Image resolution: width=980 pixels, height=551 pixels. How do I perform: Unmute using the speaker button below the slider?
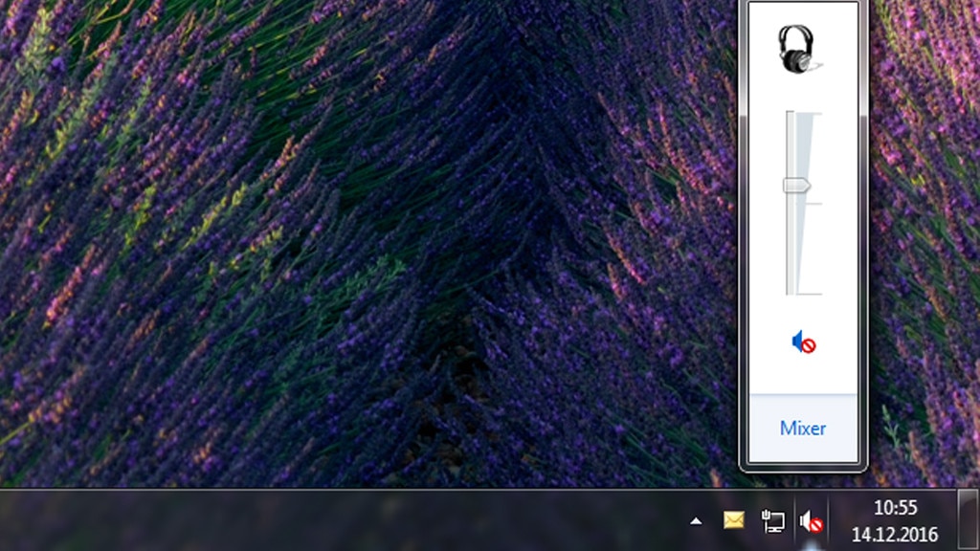(x=803, y=342)
